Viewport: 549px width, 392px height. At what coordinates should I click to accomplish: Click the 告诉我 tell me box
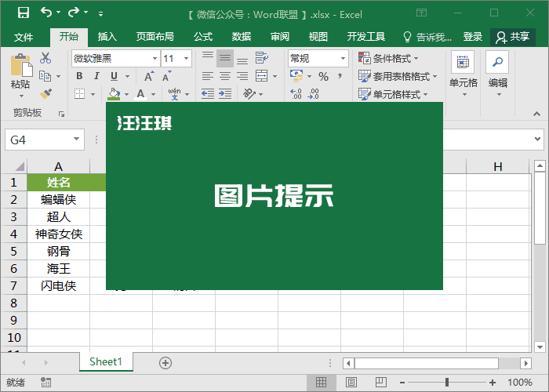click(x=427, y=37)
